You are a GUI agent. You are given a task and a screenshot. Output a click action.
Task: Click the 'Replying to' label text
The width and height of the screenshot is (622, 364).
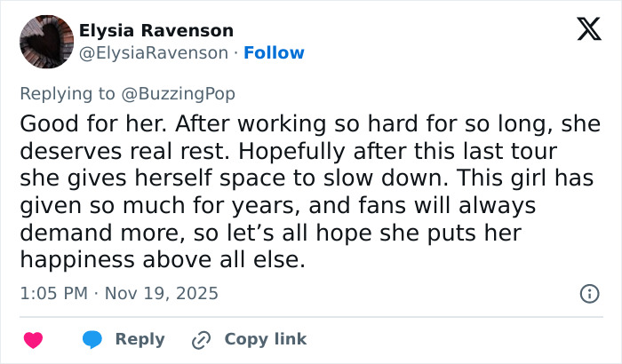[71, 91]
